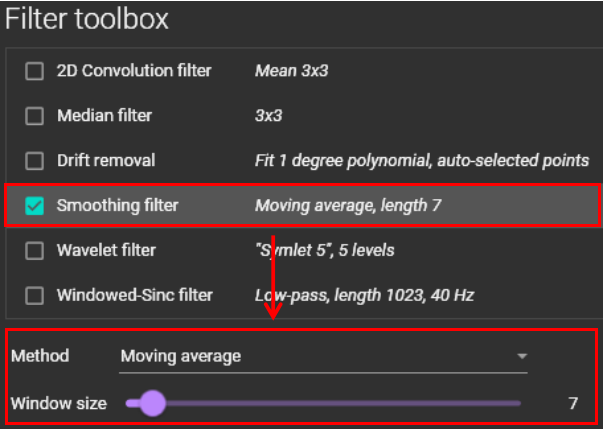Click the Moving average method combo box
Image resolution: width=606 pixels, height=430 pixels.
tap(320, 356)
